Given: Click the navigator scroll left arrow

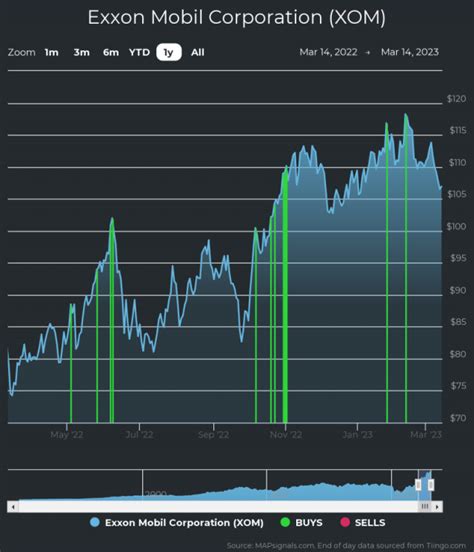Looking at the screenshot, I should [13, 507].
